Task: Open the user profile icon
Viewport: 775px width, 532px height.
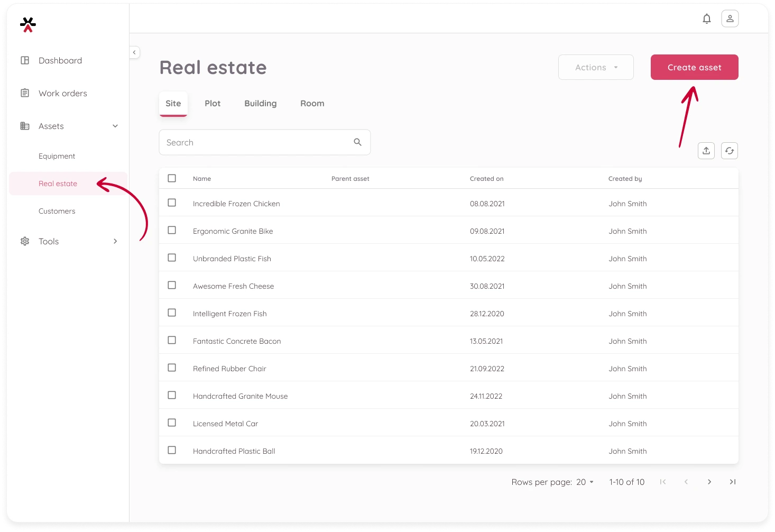Action: coord(730,19)
